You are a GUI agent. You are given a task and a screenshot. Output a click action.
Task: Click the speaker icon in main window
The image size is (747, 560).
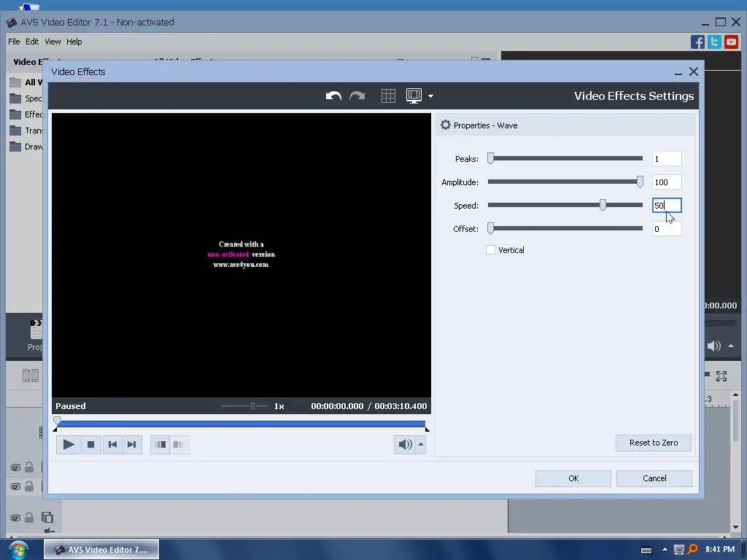click(x=714, y=346)
